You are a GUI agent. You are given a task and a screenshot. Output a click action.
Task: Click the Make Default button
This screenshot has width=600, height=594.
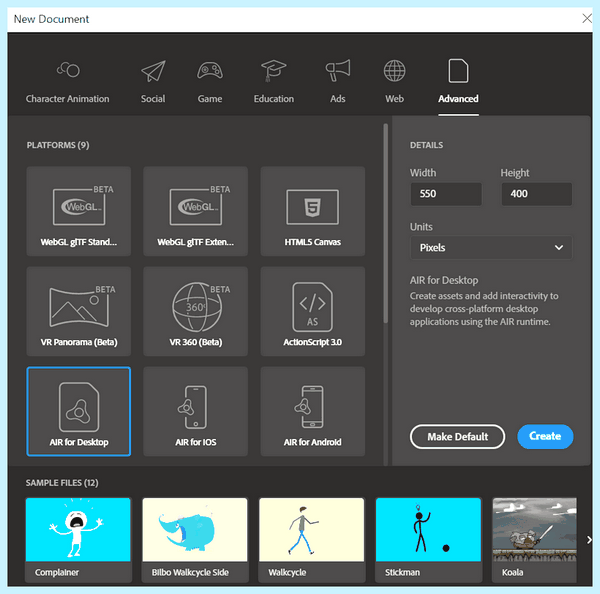pyautogui.click(x=457, y=437)
